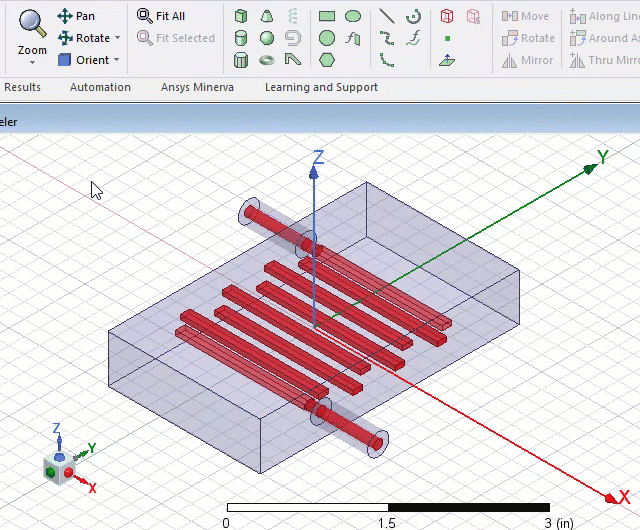Select the Zoom tool
Viewport: 640px width, 530px height.
(x=32, y=32)
